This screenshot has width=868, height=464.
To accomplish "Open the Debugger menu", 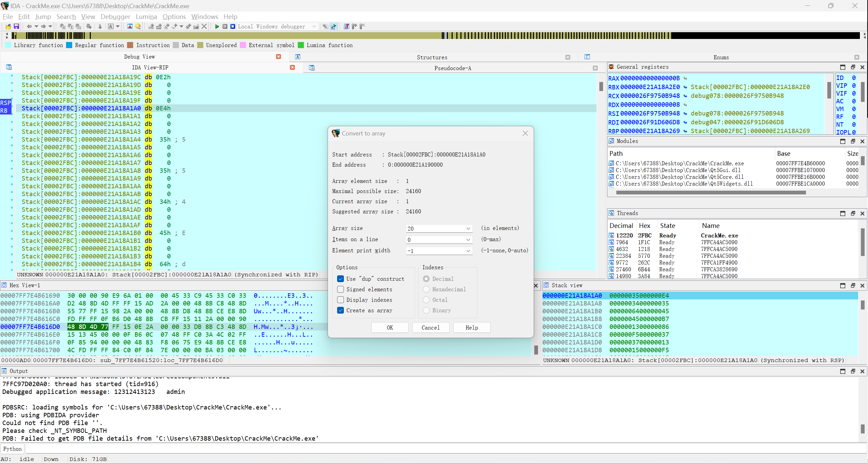I will [x=115, y=17].
